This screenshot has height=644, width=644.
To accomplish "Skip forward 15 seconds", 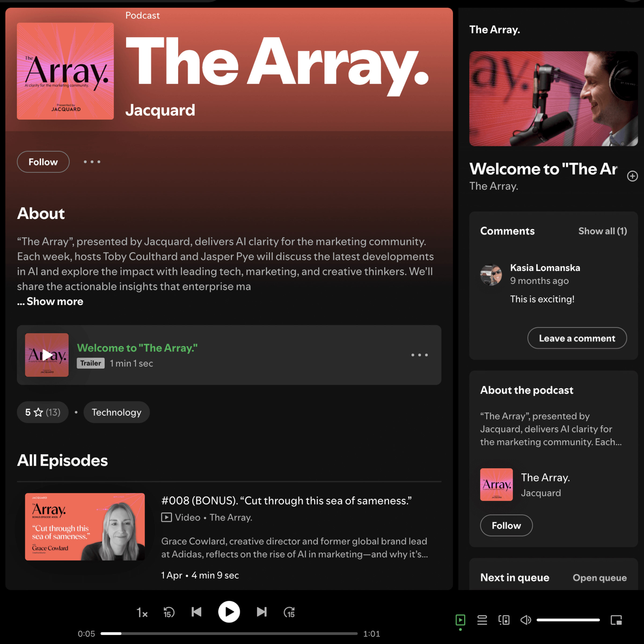I will point(289,612).
